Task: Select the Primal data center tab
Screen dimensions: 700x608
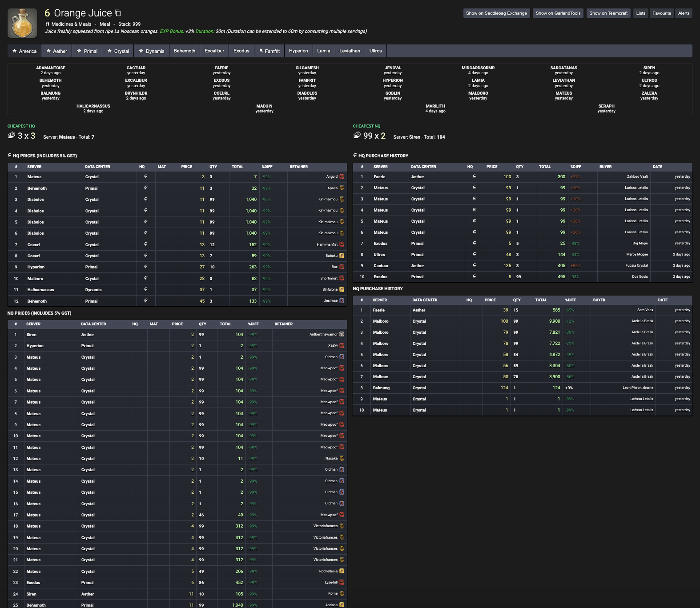Action: click(87, 51)
